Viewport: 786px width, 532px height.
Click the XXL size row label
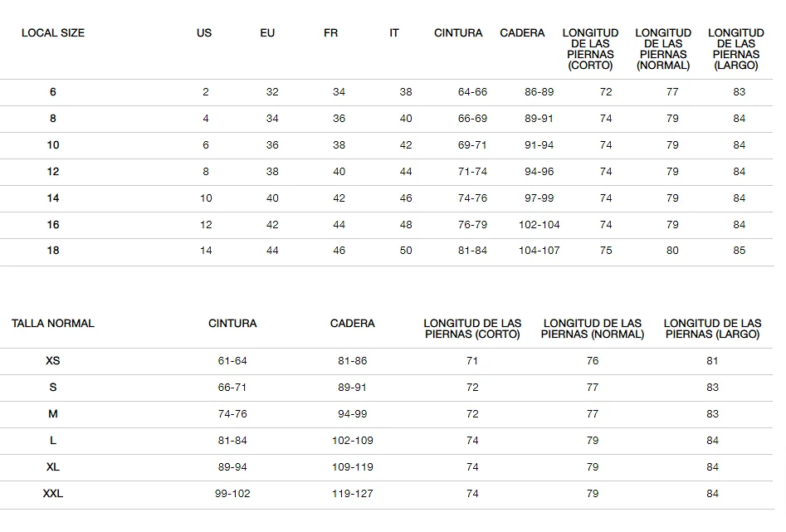[x=52, y=493]
